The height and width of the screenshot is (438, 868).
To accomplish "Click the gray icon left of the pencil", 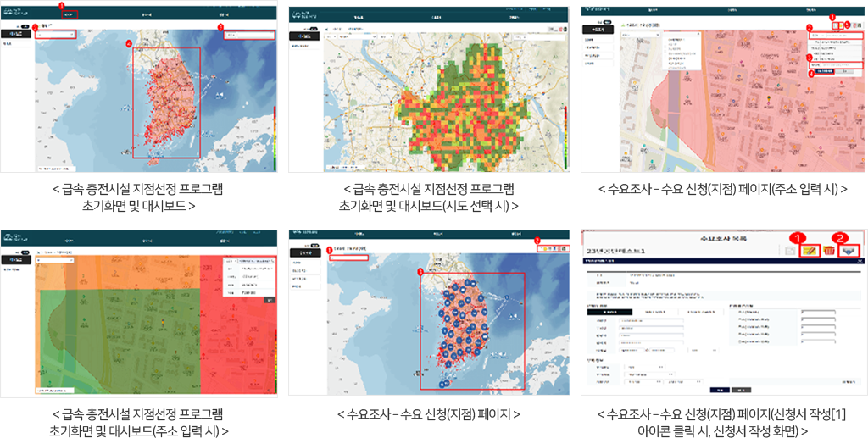I will 791,251.
